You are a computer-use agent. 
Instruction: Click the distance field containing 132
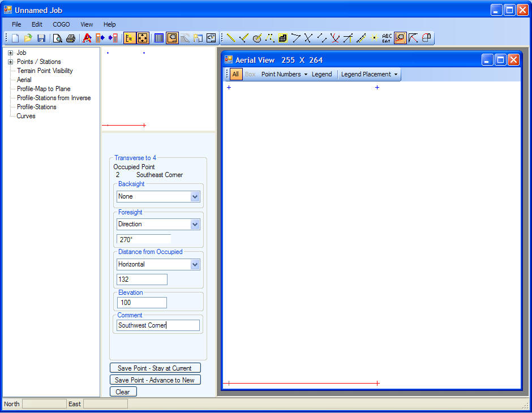tap(142, 279)
